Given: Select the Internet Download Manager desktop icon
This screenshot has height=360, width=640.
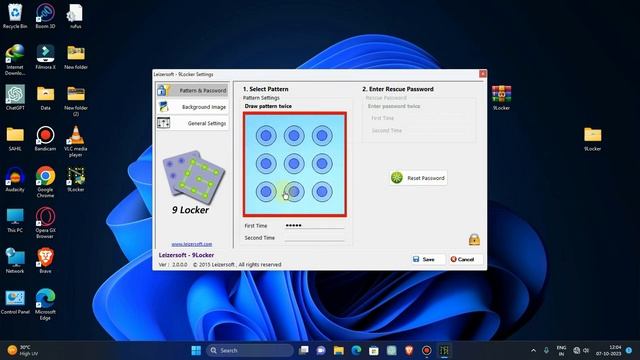Looking at the screenshot, I should (x=15, y=60).
